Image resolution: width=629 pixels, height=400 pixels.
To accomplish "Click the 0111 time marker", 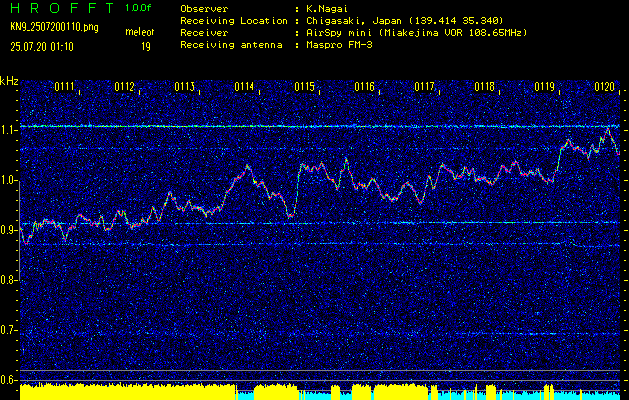I will 64,86.
